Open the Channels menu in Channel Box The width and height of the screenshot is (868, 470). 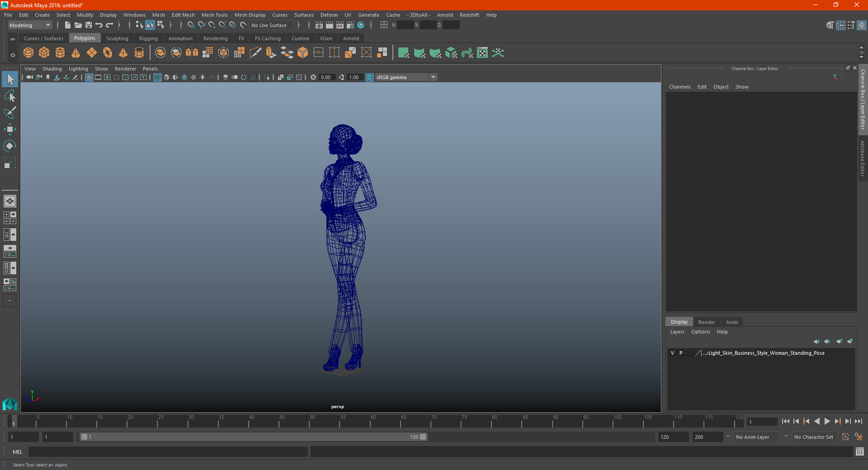[x=679, y=87]
